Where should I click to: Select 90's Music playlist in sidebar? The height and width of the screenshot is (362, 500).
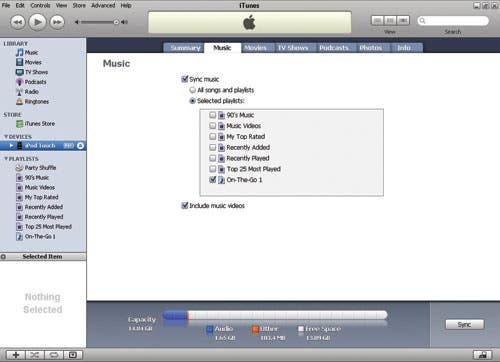pyautogui.click(x=33, y=178)
